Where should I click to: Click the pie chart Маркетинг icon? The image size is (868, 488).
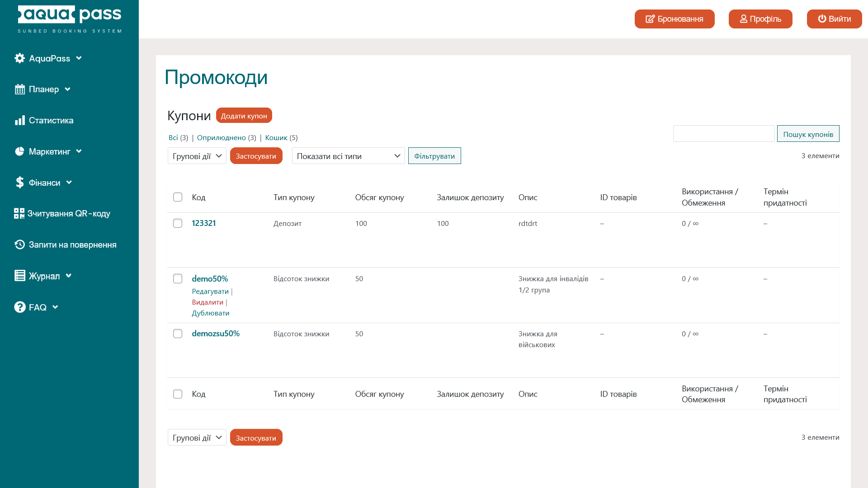(19, 151)
